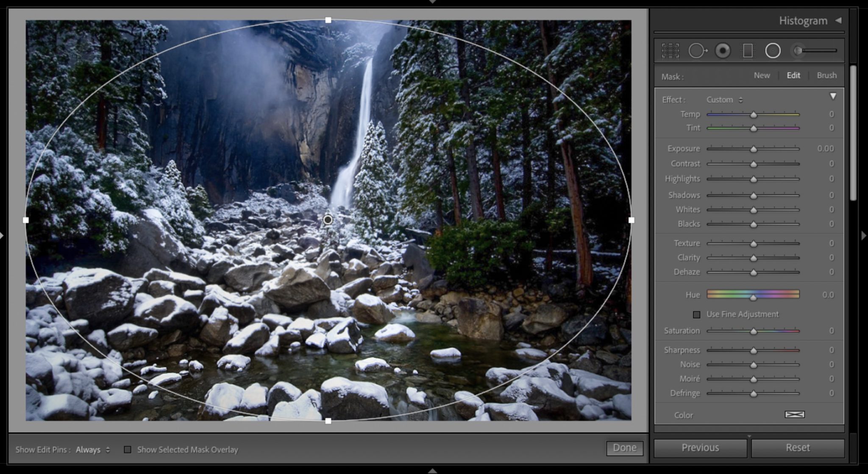Image resolution: width=868 pixels, height=474 pixels.
Task: Select the Spot Removal tool
Action: pos(697,50)
